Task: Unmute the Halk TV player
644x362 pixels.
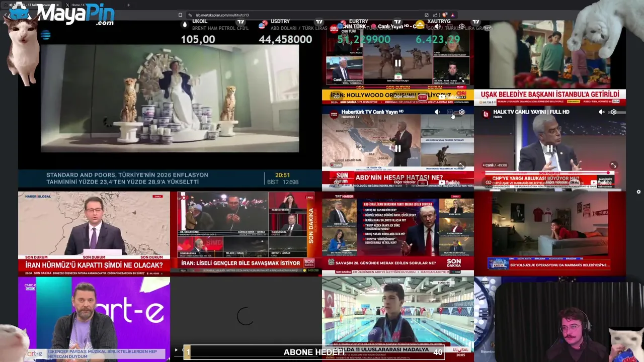Action: 602,112
